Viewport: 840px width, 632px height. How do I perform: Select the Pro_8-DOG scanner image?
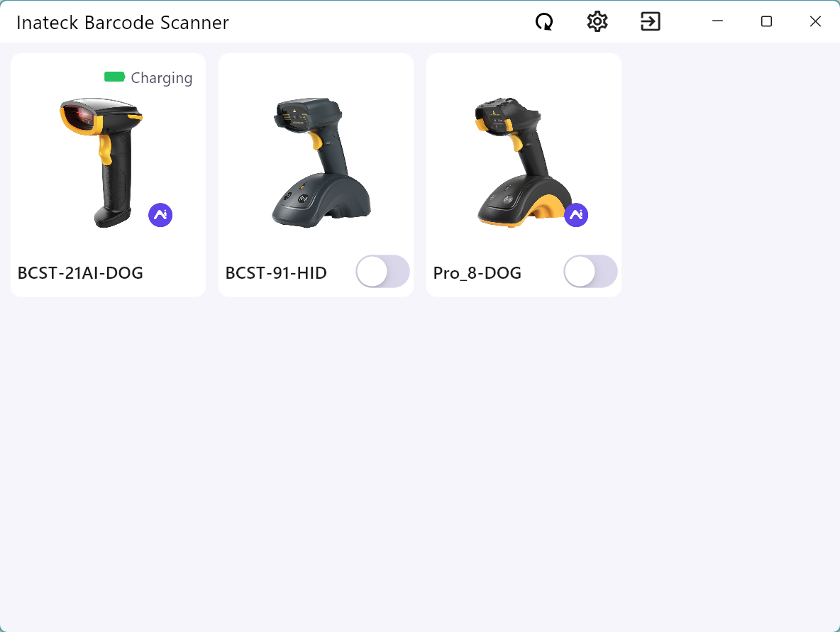pos(524,162)
